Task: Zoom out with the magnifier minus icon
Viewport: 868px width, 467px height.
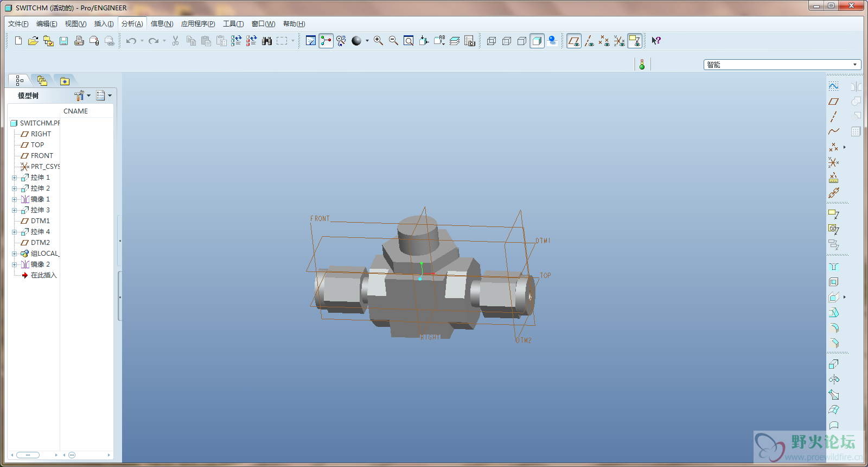Action: [393, 41]
